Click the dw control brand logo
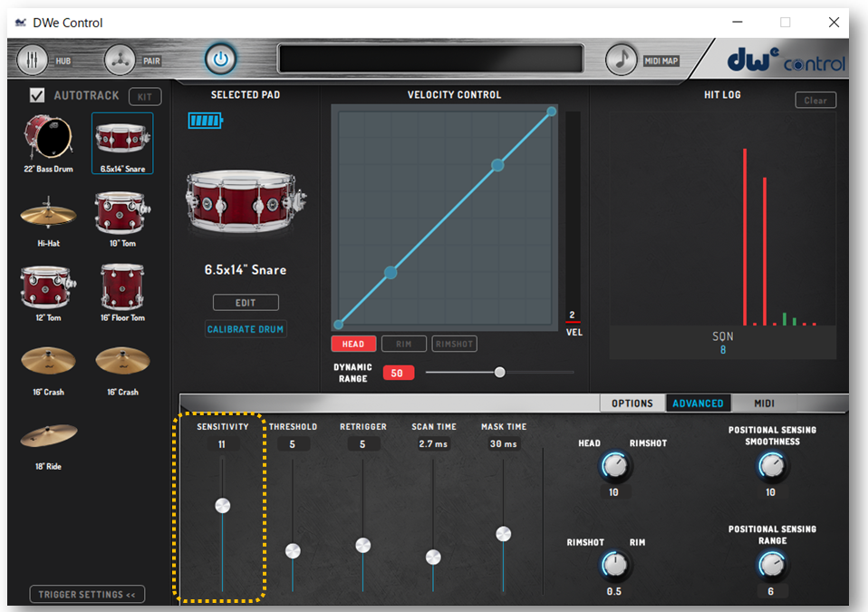The height and width of the screenshot is (612, 868). click(785, 60)
